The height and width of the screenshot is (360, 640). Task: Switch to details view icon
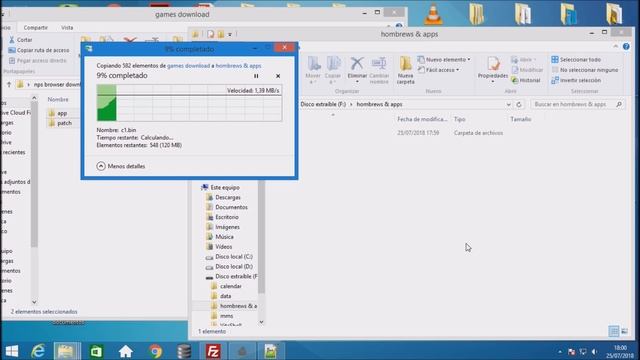click(x=613, y=331)
